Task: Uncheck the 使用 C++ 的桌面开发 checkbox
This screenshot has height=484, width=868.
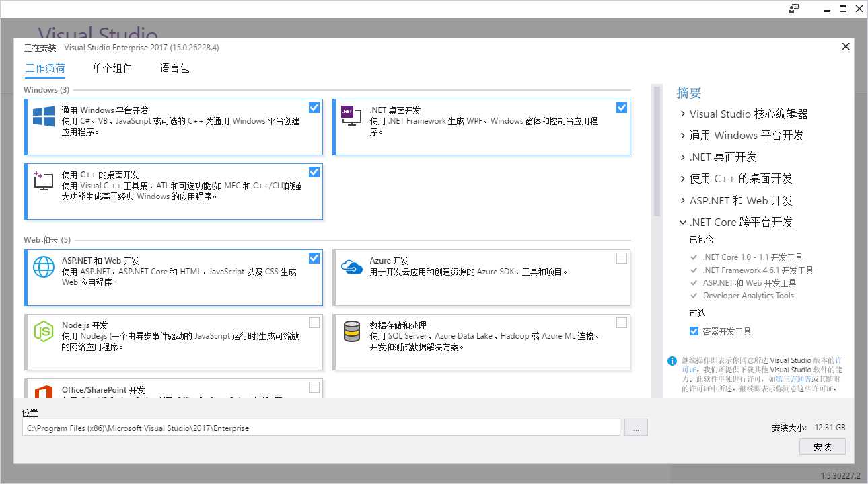Action: coord(314,172)
